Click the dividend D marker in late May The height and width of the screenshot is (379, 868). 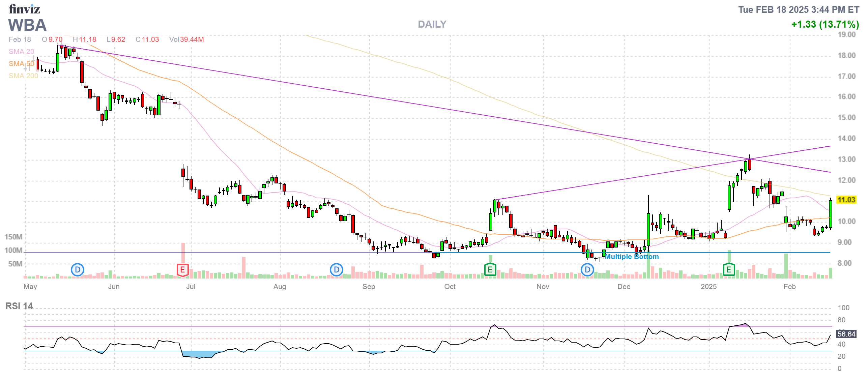click(78, 270)
